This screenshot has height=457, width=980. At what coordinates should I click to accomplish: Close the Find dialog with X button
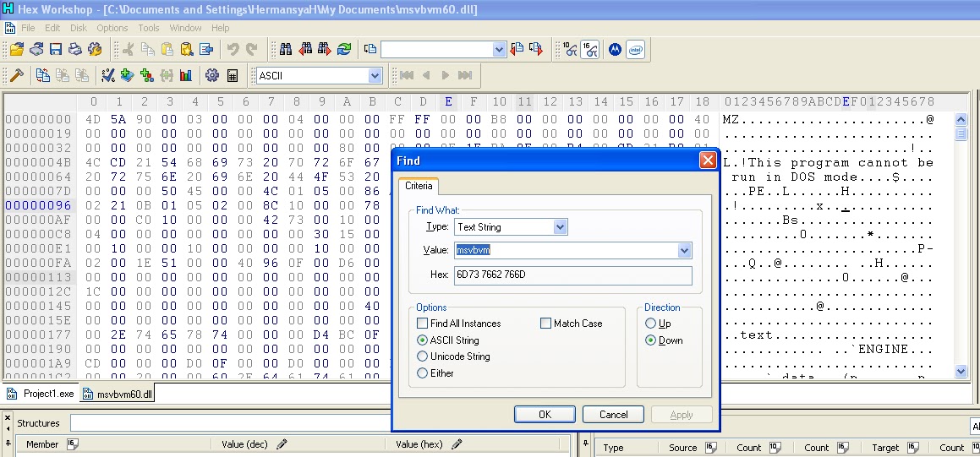pos(708,160)
